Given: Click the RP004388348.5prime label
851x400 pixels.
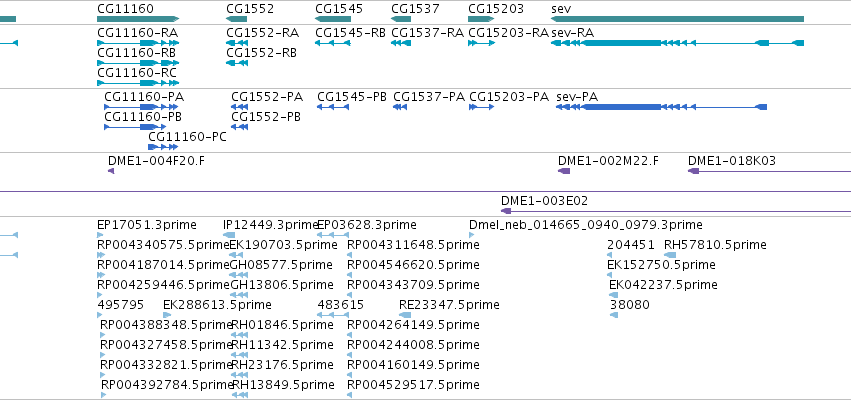Looking at the screenshot, I should pyautogui.click(x=166, y=325).
